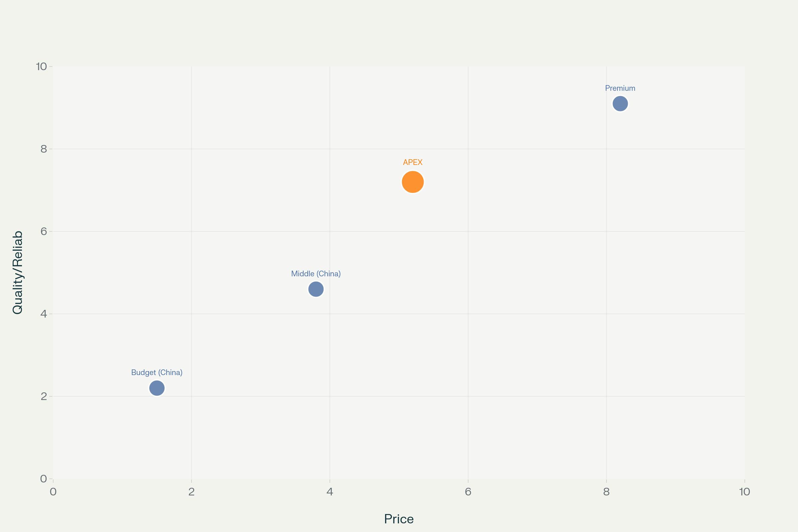Click the y-axis tick label 2
Viewport: 798px width, 532px height.
(x=44, y=396)
